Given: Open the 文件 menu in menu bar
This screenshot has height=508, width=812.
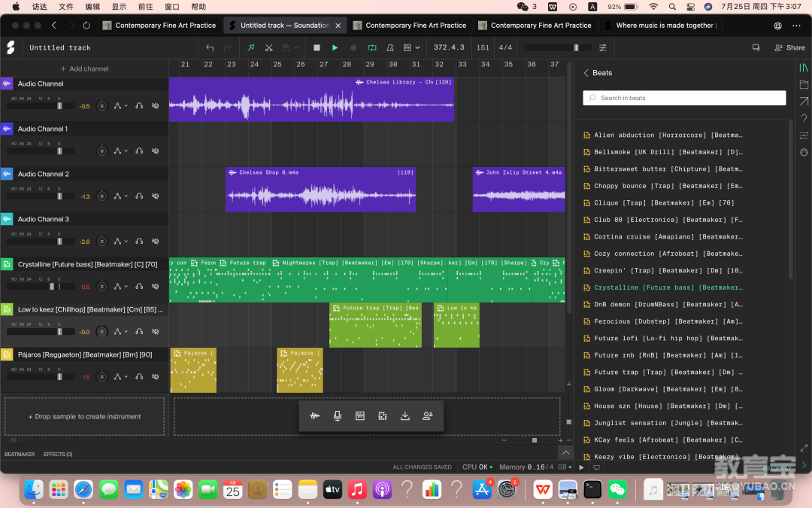Looking at the screenshot, I should [65, 7].
